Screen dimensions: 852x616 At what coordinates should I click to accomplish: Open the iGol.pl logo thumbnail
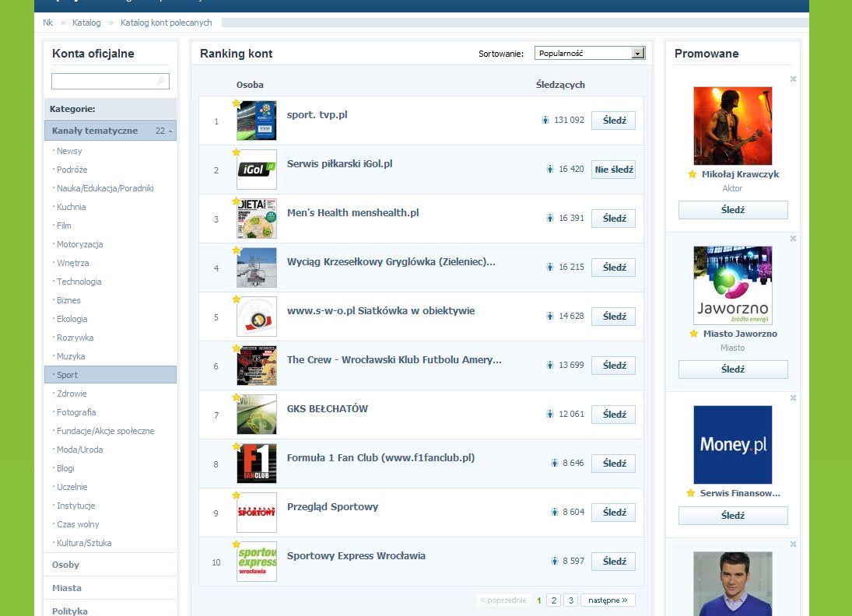point(257,170)
